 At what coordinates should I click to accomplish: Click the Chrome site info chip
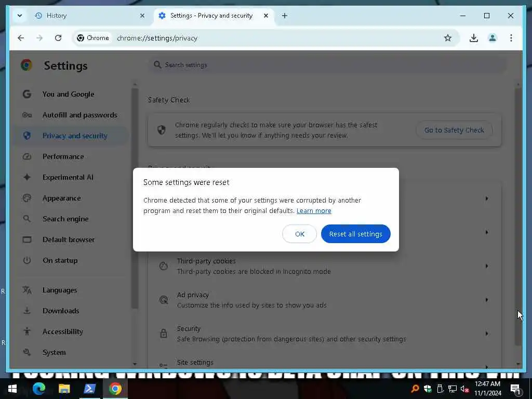pos(93,38)
